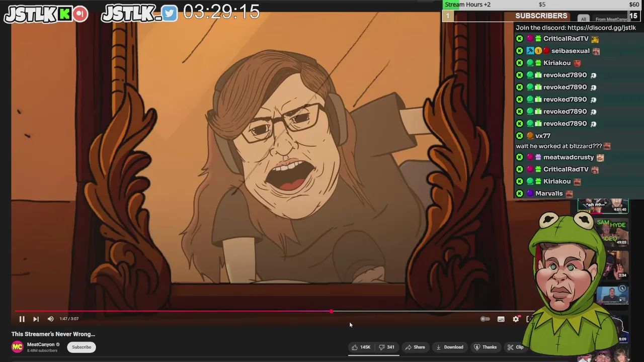Toggle the autoplay switch in player controls

tap(485, 319)
